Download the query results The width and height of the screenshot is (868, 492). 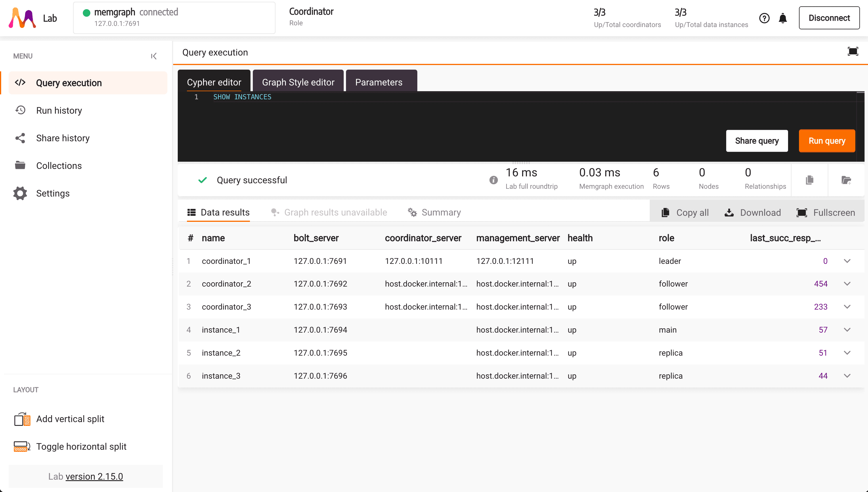(x=752, y=213)
